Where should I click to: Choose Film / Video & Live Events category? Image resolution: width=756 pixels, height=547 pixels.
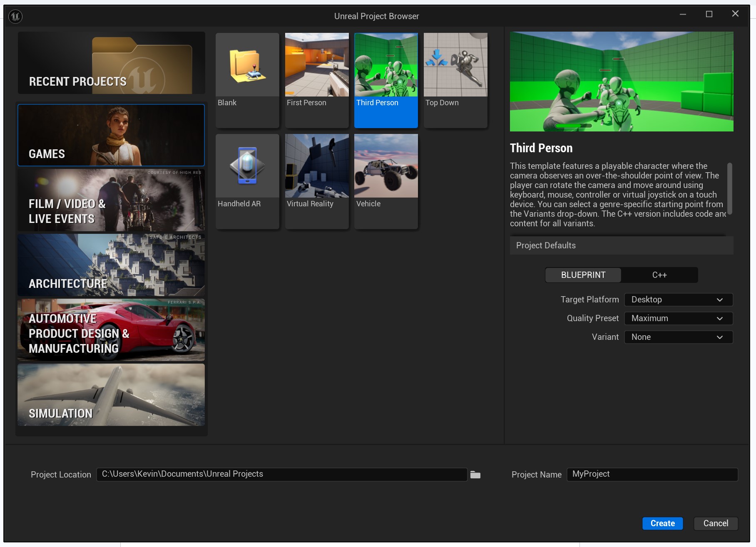[x=111, y=200]
